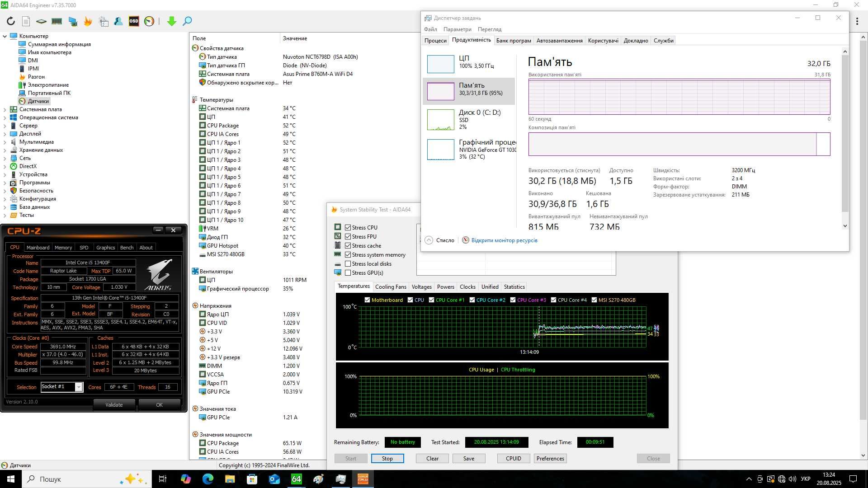Click the CPU chip toolbar icon
This screenshot has height=488, width=868.
point(41,21)
